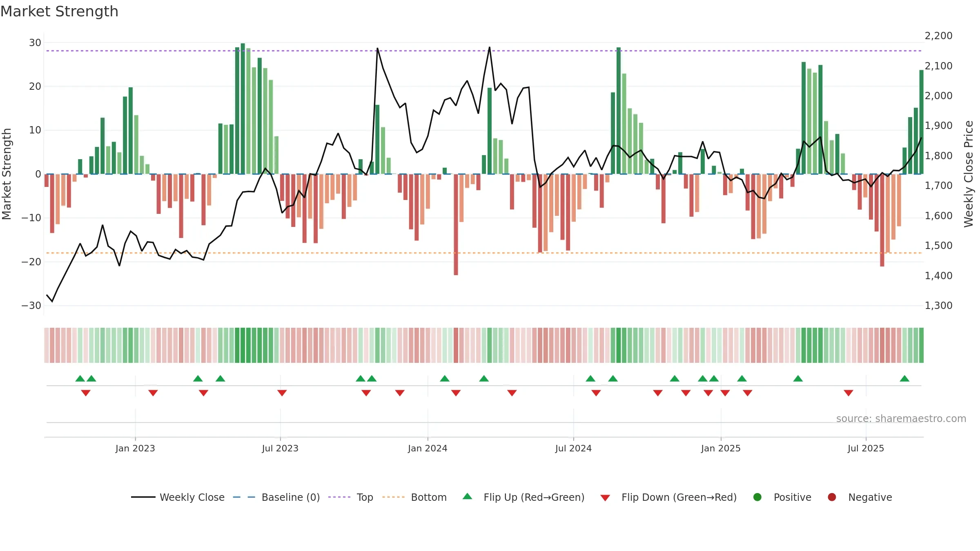Toggle Flip Up (Red→Green) legend entry
980x551 pixels.
pyautogui.click(x=523, y=497)
